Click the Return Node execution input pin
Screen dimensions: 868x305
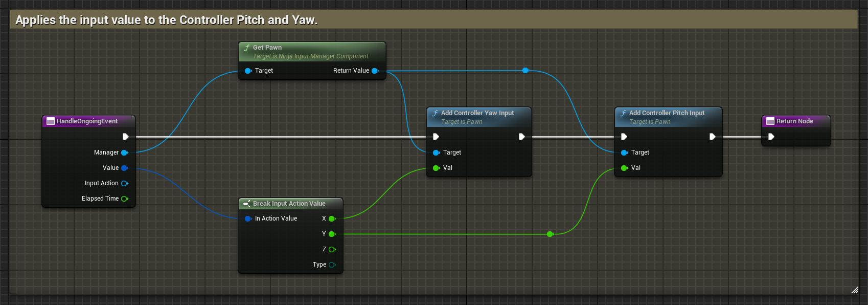pos(771,137)
